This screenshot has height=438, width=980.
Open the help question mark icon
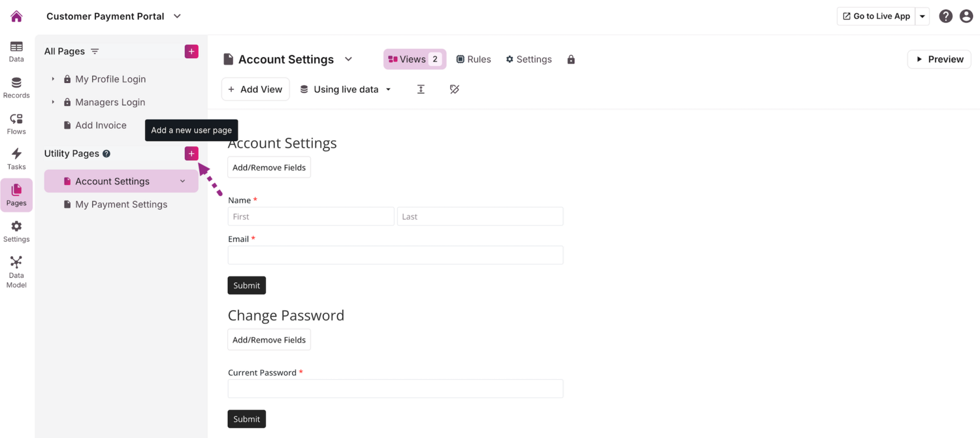(945, 16)
